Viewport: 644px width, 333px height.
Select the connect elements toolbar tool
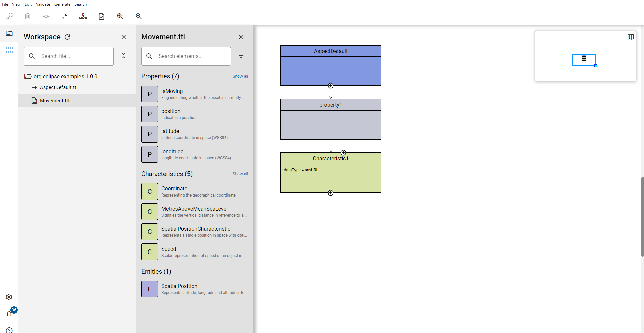pyautogui.click(x=46, y=16)
